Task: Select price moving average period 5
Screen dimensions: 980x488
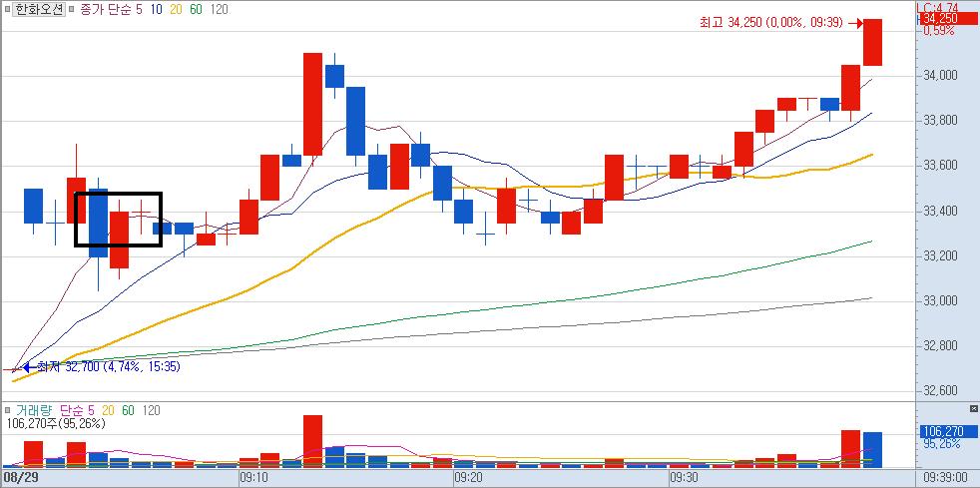Action: point(139,10)
